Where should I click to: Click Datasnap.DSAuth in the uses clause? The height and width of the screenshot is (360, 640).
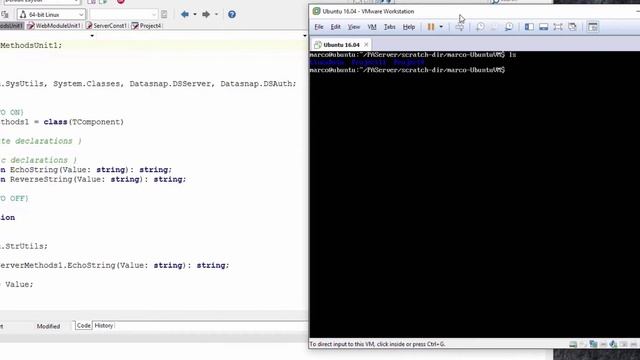pyautogui.click(x=256, y=83)
